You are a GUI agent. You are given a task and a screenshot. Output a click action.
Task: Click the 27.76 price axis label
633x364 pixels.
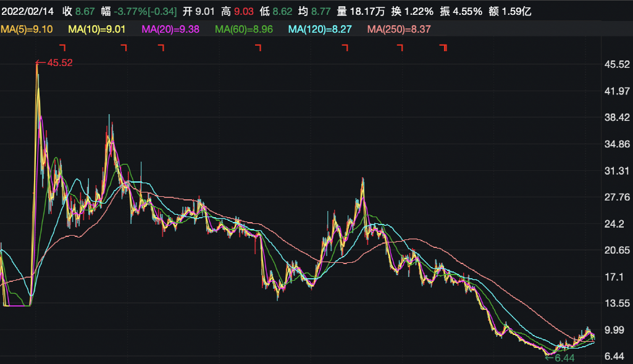(x=617, y=197)
